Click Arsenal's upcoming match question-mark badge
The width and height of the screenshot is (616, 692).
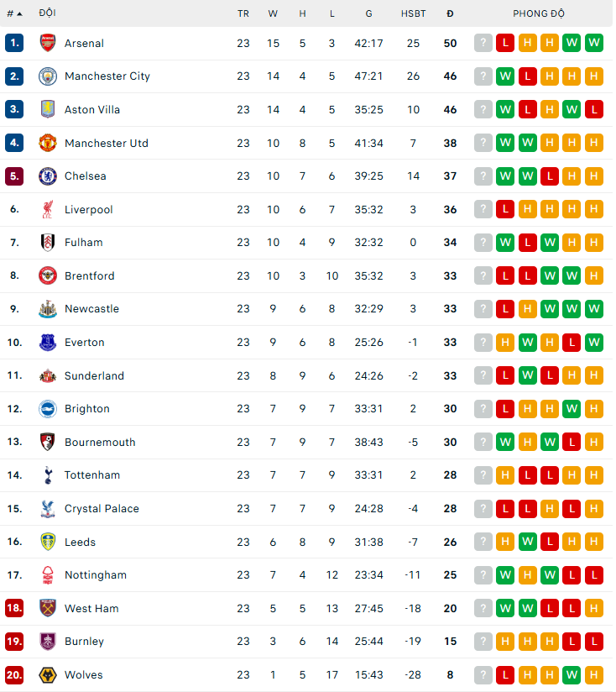tap(483, 43)
